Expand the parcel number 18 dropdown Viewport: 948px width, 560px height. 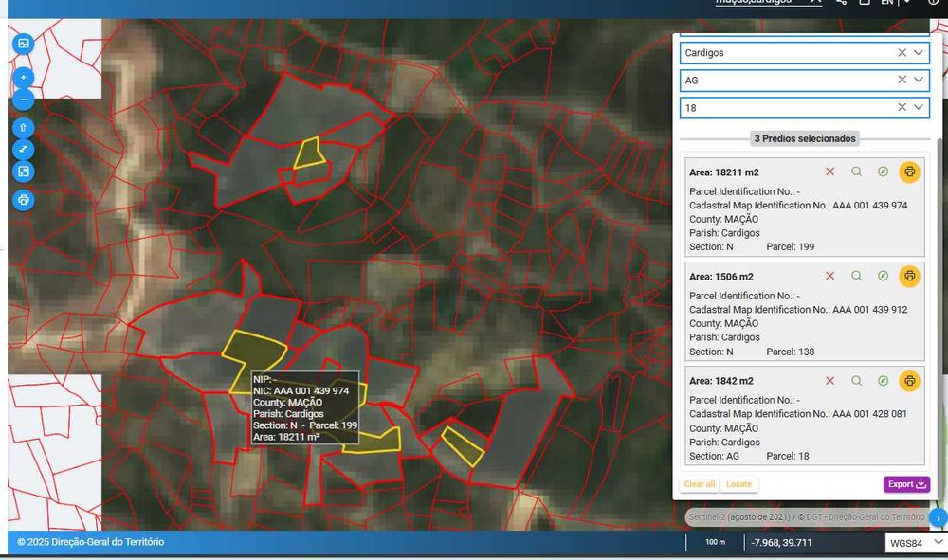tap(918, 108)
